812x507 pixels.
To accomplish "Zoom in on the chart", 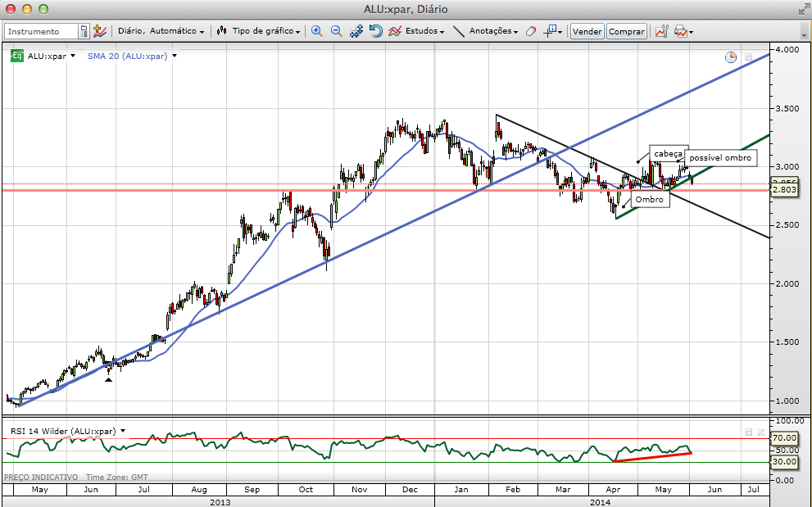I will coord(317,31).
